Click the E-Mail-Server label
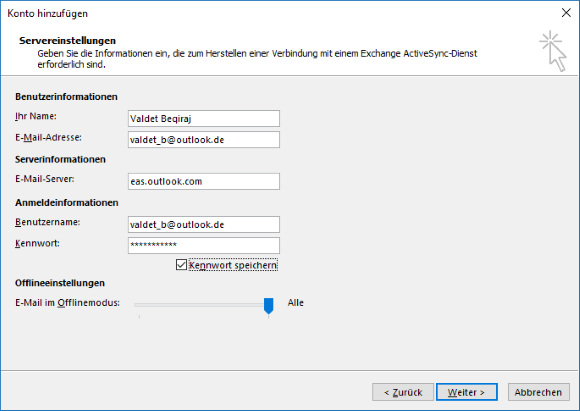 pyautogui.click(x=44, y=179)
